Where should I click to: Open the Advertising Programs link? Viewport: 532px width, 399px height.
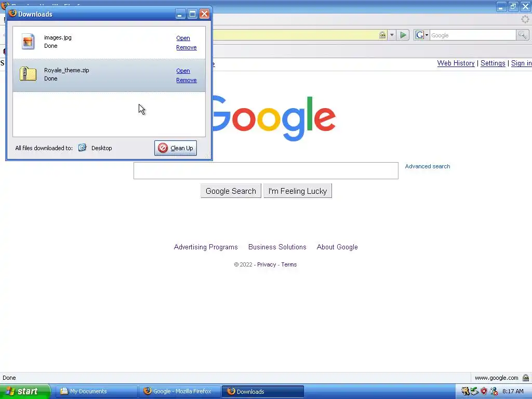pyautogui.click(x=206, y=247)
